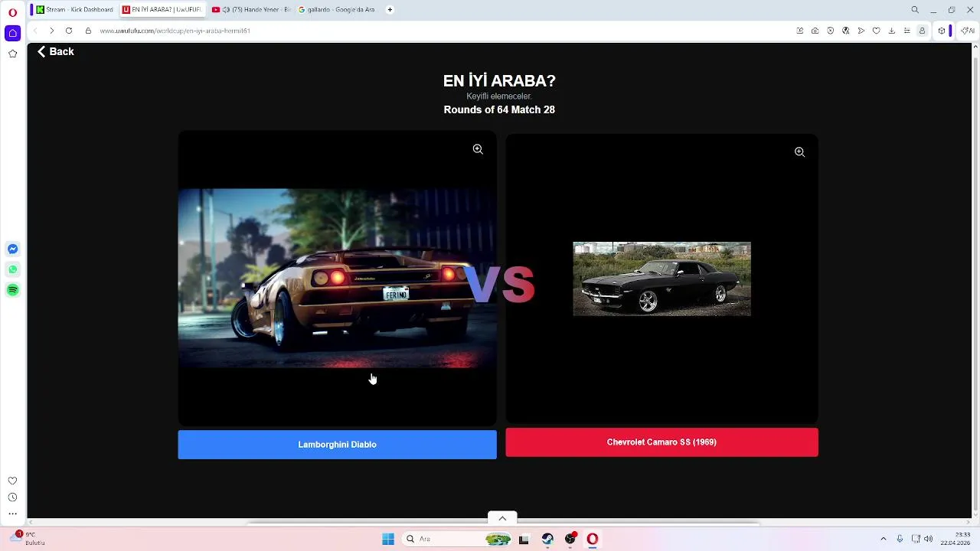Open the sidebar history clock icon
This screenshot has width=980, height=551.
(12, 497)
